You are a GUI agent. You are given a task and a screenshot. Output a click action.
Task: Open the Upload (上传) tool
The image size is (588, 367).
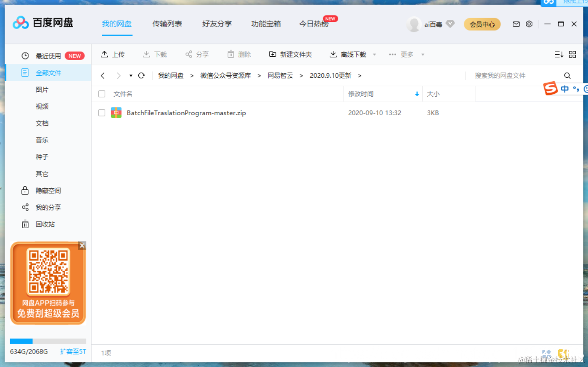[113, 54]
